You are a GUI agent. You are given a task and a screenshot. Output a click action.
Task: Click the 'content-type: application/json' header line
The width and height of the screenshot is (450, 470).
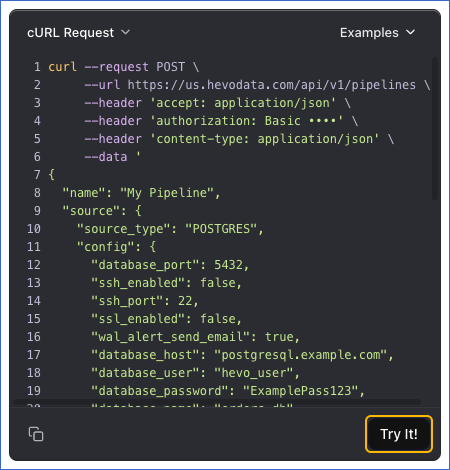click(239, 139)
